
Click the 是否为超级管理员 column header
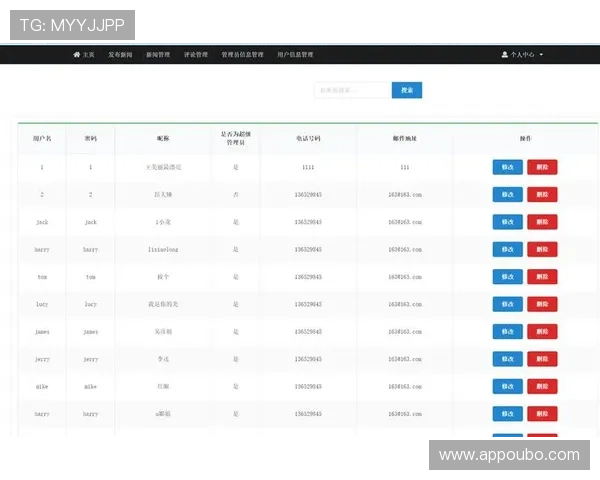[236, 138]
